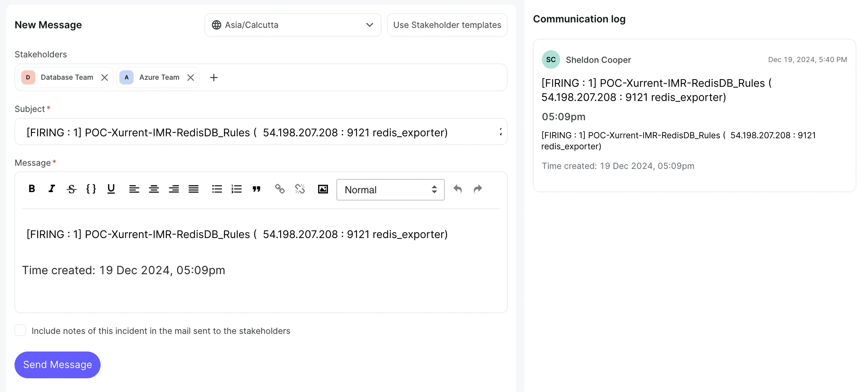This screenshot has height=392, width=868.
Task: Insert a numbered list
Action: pyautogui.click(x=236, y=189)
